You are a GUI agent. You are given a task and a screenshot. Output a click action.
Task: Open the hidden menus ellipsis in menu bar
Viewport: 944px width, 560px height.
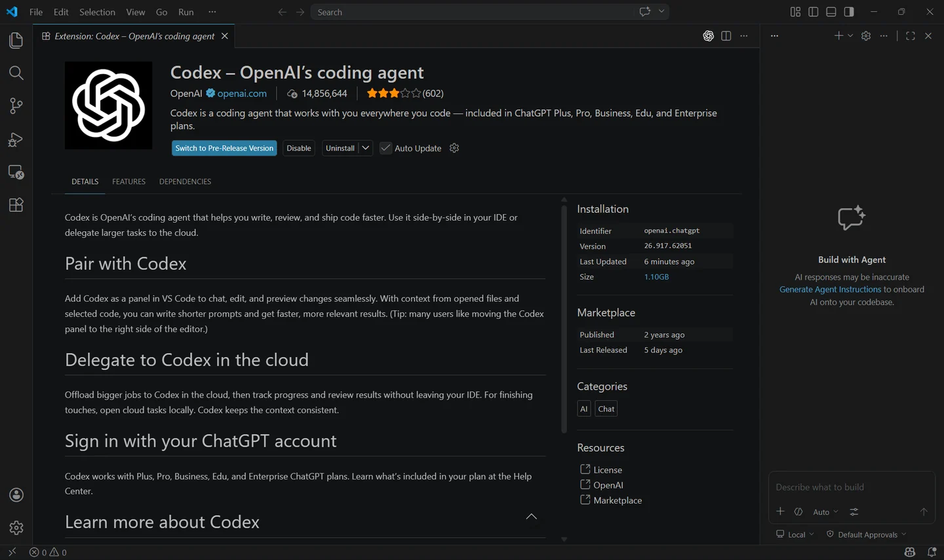click(x=212, y=12)
